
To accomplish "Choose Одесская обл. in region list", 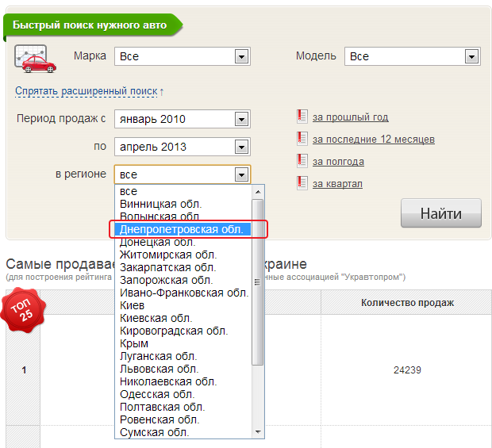I will [157, 394].
